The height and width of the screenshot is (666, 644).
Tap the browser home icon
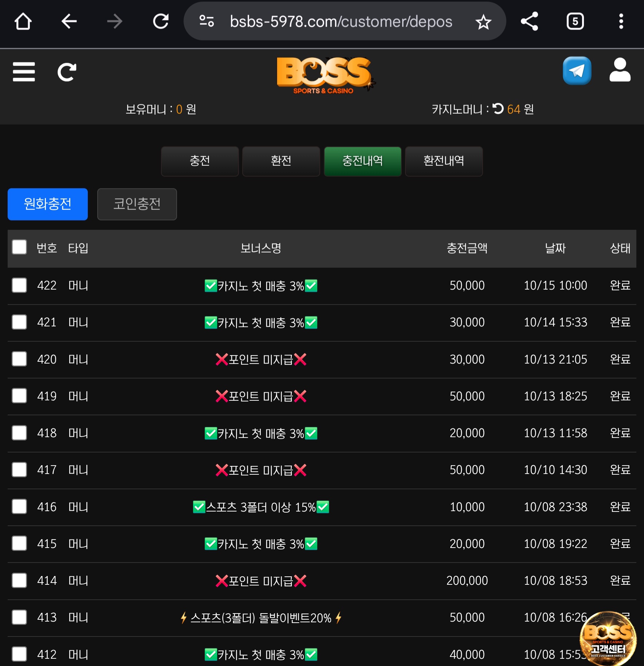(23, 21)
